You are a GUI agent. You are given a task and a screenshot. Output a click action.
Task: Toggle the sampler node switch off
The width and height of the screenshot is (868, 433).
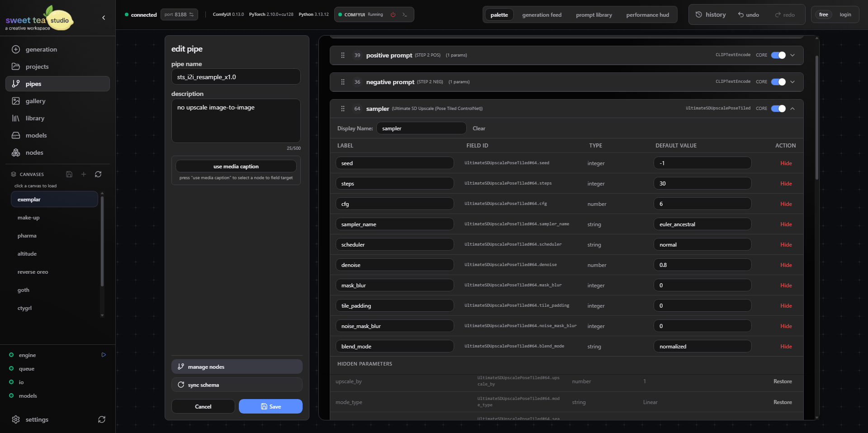778,109
